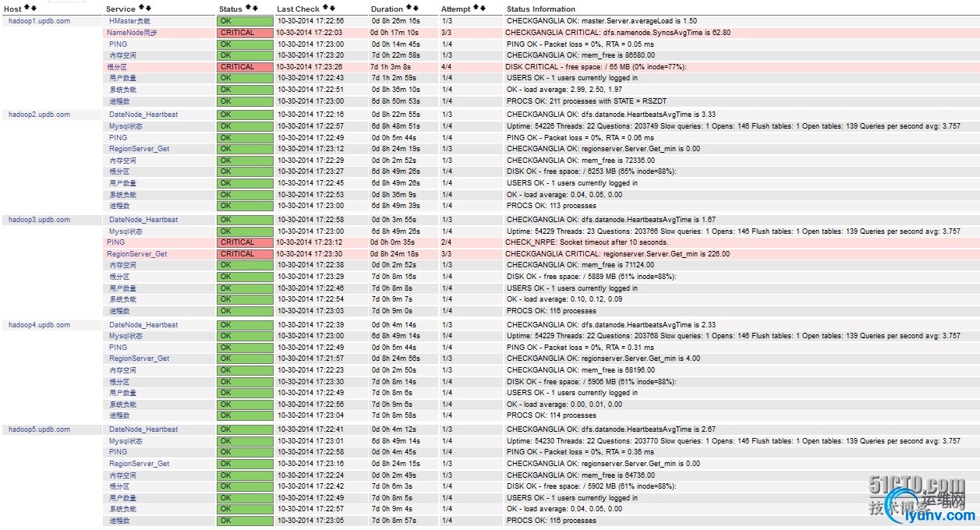Click the CRITICAL status cell for hadoop3 PING

click(245, 242)
